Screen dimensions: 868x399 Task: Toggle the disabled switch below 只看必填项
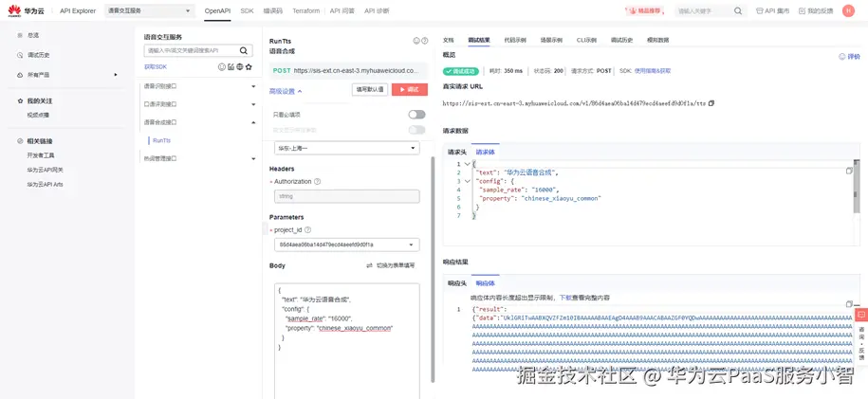coord(416,130)
